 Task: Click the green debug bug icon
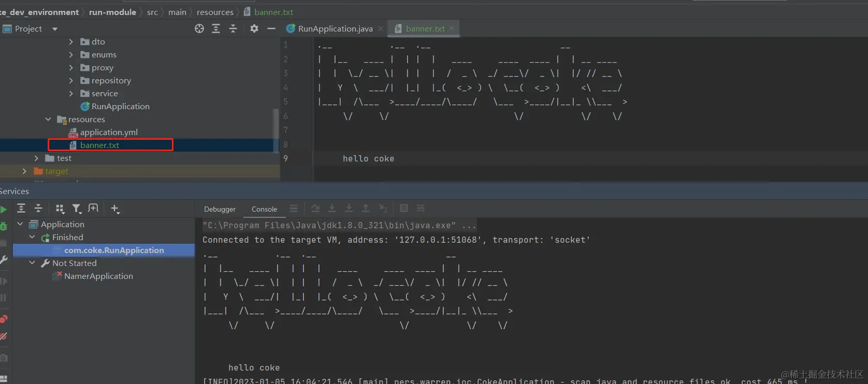click(x=4, y=226)
